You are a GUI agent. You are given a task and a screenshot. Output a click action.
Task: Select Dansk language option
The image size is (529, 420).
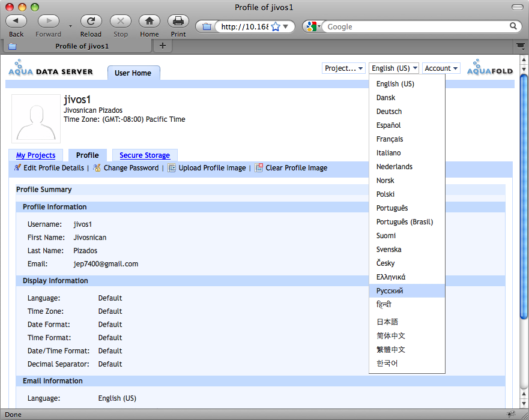(407, 98)
